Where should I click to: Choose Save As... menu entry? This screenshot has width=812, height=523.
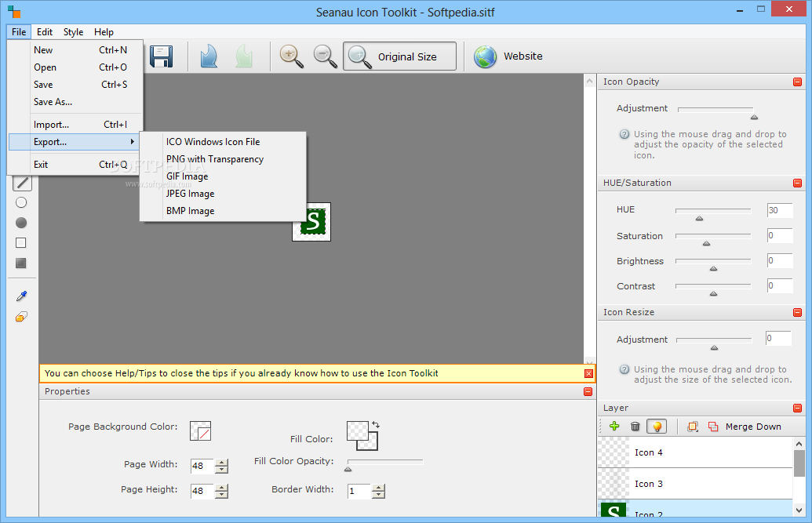point(75,102)
